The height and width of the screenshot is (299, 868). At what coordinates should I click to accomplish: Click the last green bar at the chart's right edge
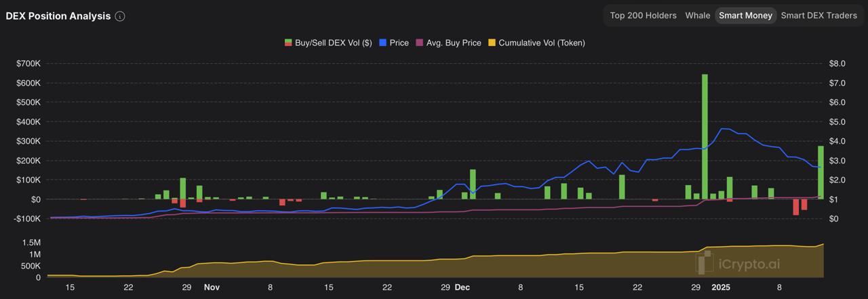click(821, 172)
